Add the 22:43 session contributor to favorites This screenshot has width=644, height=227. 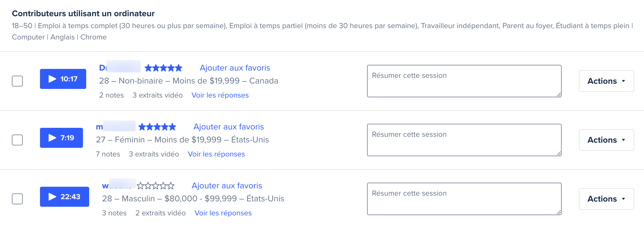click(x=227, y=186)
